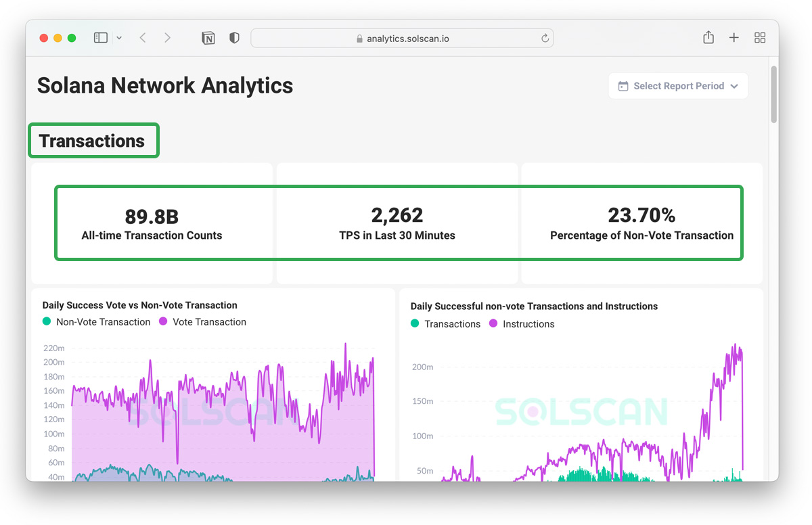Toggle Non-Vote Transaction legend series

point(103,322)
